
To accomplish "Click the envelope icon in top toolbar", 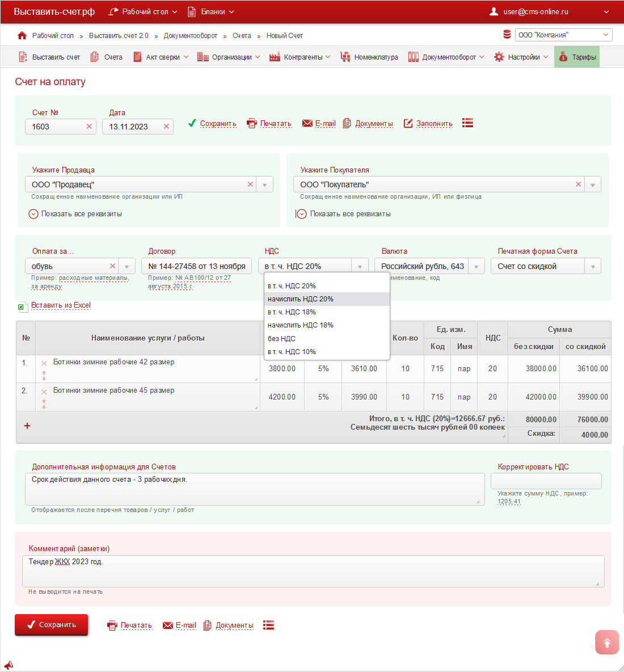I will 307,123.
